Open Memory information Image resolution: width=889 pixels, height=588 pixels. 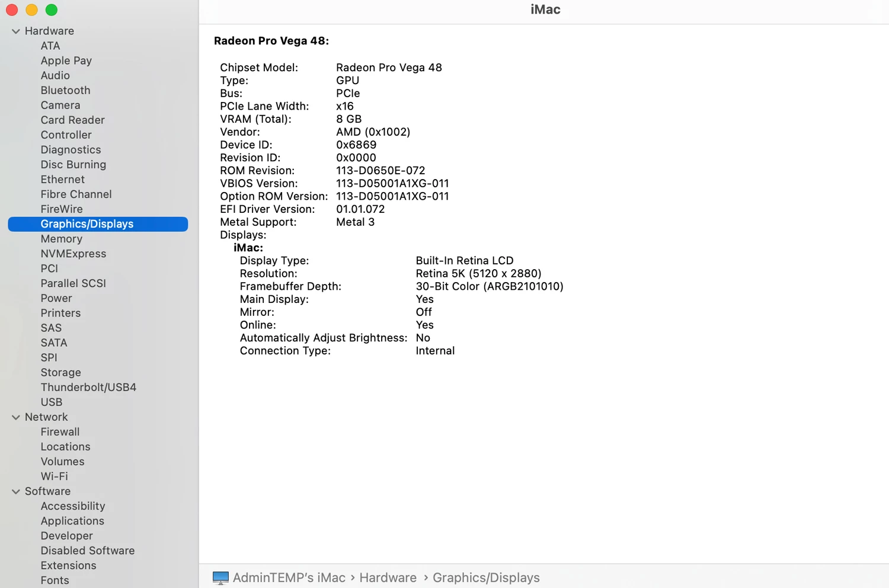62,239
